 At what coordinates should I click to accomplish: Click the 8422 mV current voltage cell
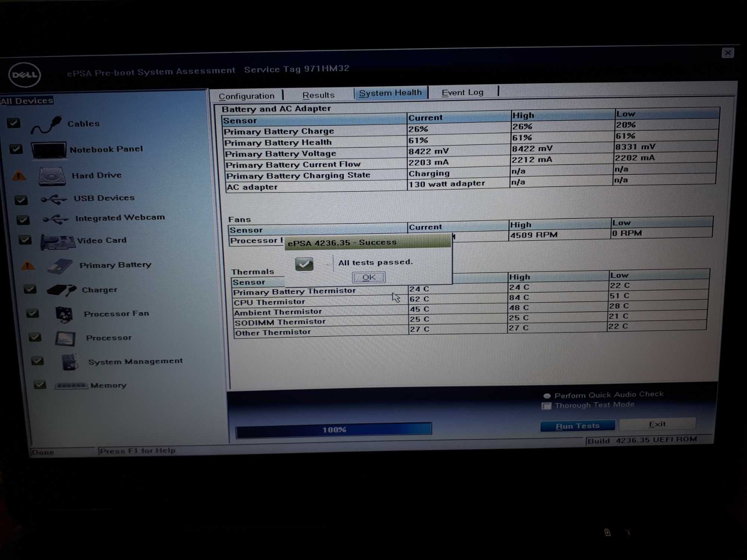tap(428, 151)
